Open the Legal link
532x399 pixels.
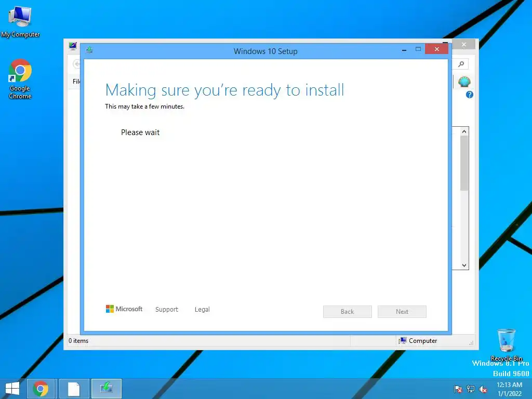pyautogui.click(x=202, y=310)
